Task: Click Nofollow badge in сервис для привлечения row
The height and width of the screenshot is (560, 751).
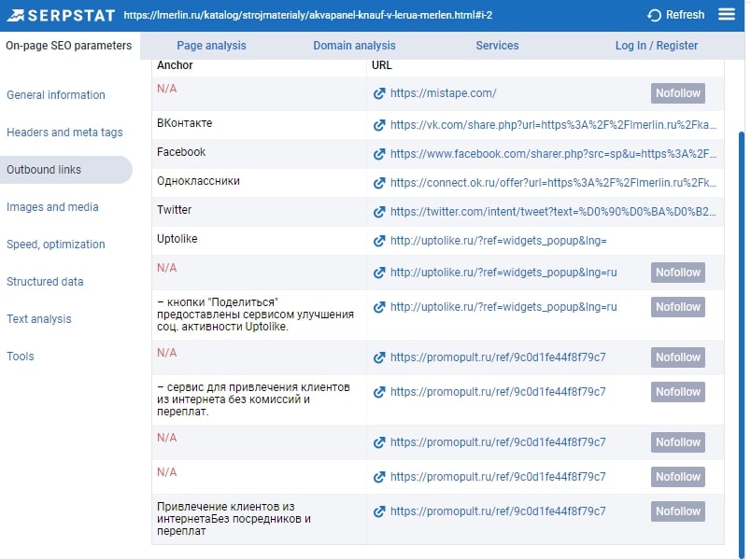Action: [678, 392]
